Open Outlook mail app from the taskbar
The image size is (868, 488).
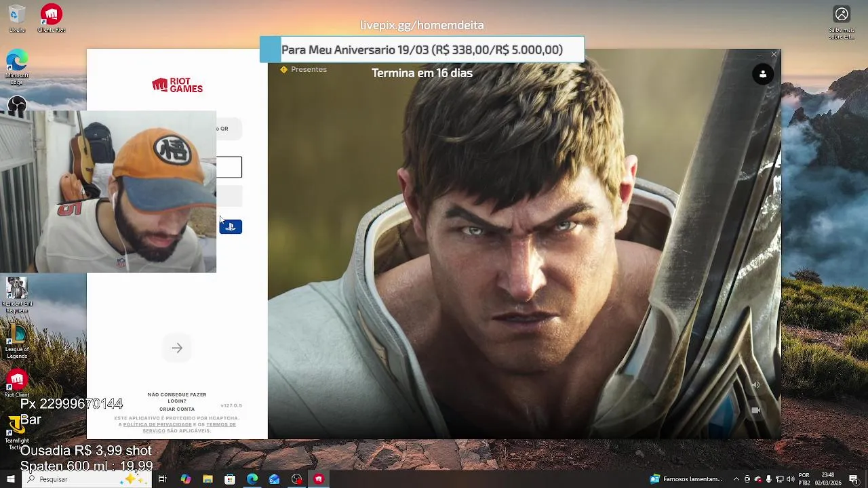pyautogui.click(x=274, y=479)
